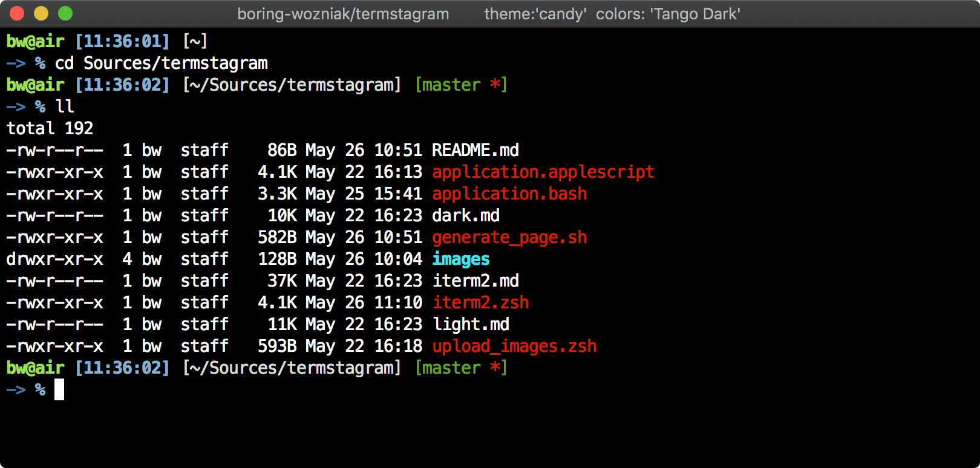The width and height of the screenshot is (980, 468).
Task: Click the 'Tango Dark' colors text in title bar
Action: 694,14
